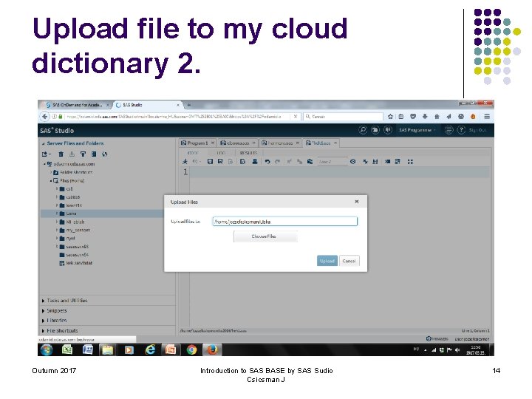Click the Upload button in dialog
Viewport: 532px width, 399px height.
click(x=327, y=261)
